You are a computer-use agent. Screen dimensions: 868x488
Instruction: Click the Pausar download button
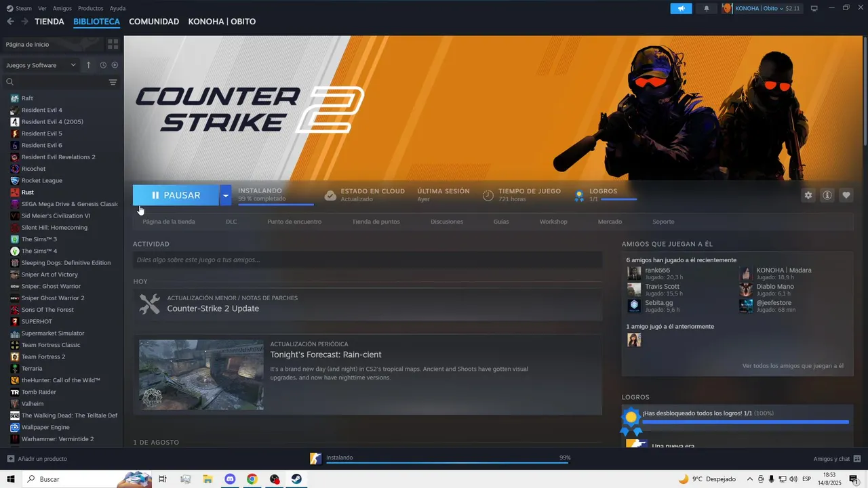point(176,195)
